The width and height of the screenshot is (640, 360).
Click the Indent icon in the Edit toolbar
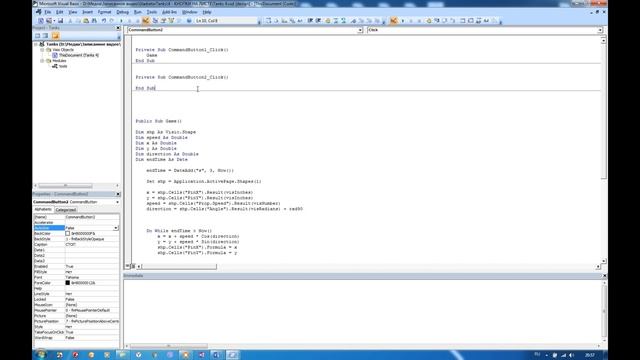coord(310,20)
